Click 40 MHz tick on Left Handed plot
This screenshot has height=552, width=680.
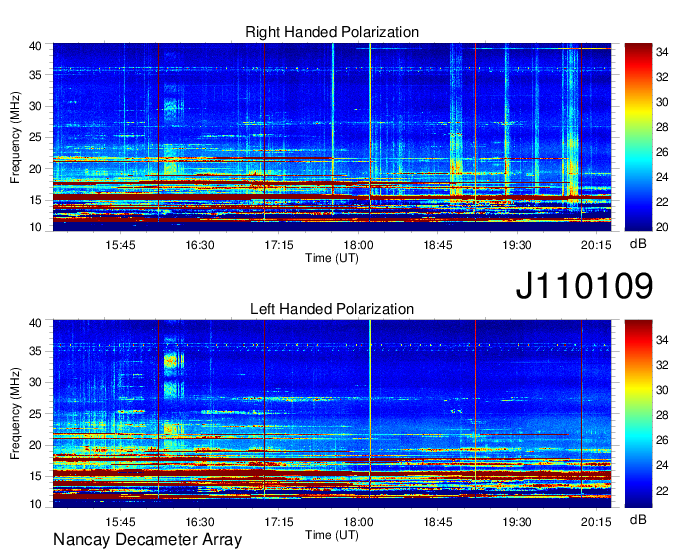click(35, 323)
